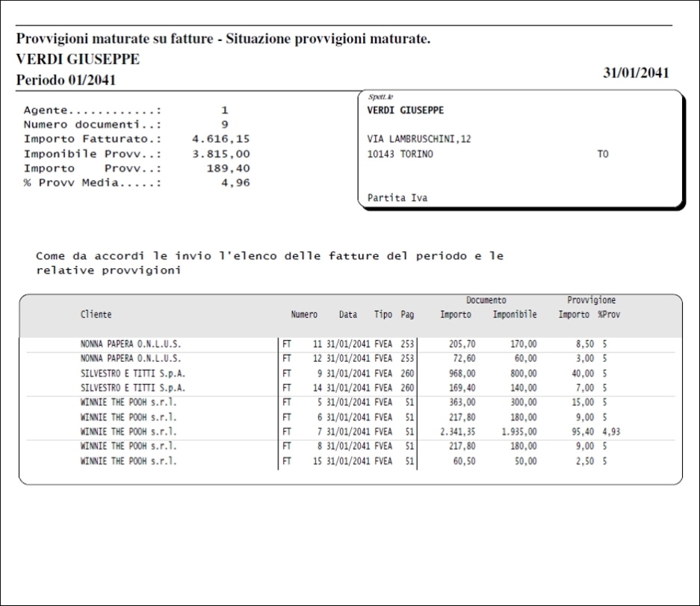Select the commission amount 40,00
This screenshot has height=606, width=700.
[x=583, y=374]
